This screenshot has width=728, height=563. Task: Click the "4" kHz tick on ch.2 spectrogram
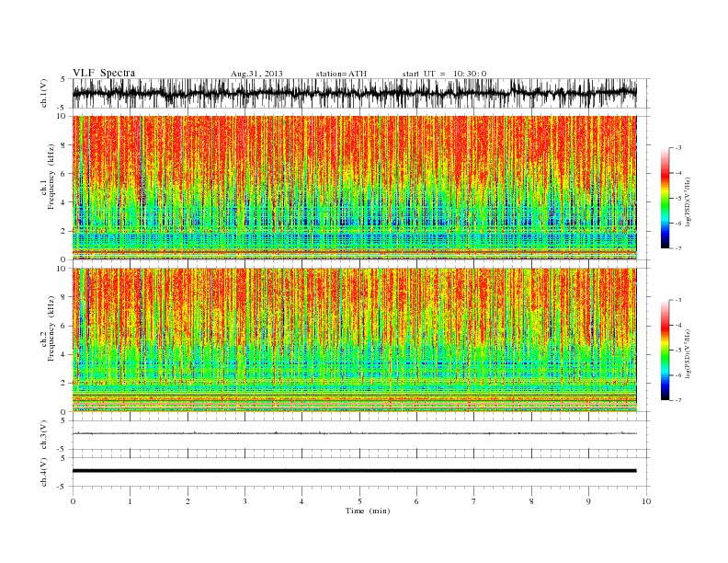63,354
